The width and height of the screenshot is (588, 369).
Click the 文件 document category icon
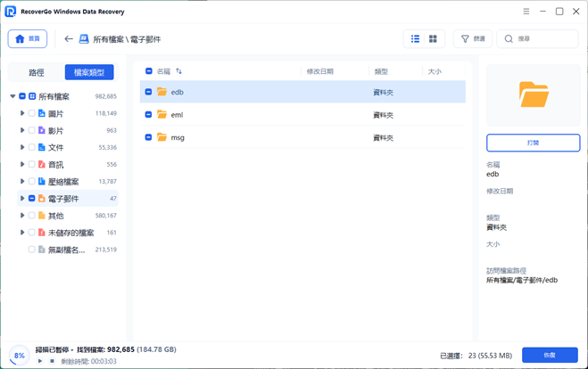(x=42, y=147)
